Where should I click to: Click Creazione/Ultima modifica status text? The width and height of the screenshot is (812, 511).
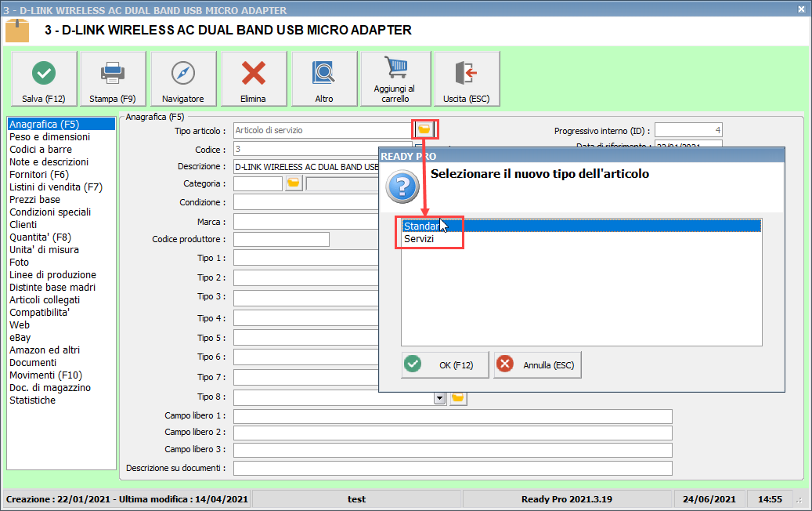[127, 499]
